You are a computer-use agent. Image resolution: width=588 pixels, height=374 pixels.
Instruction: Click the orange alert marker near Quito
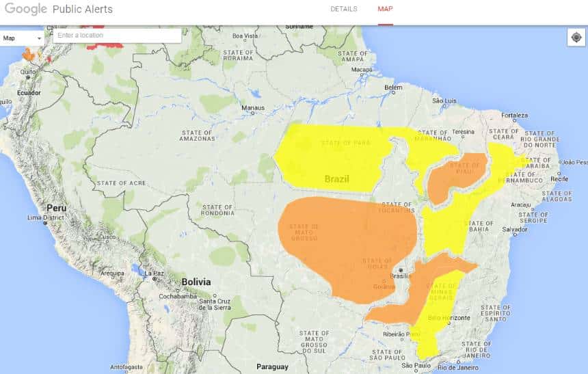coord(28,55)
